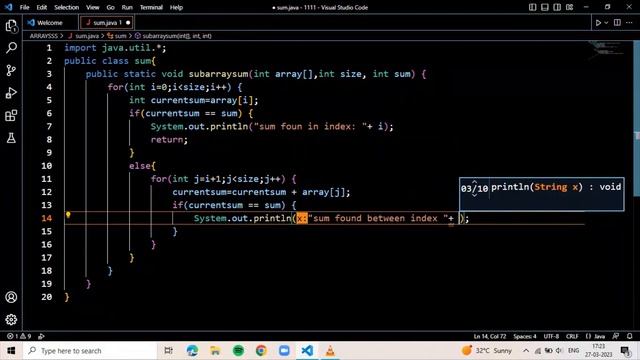Open the Testing flask view
This screenshot has height=360, width=640.
(x=11, y=138)
